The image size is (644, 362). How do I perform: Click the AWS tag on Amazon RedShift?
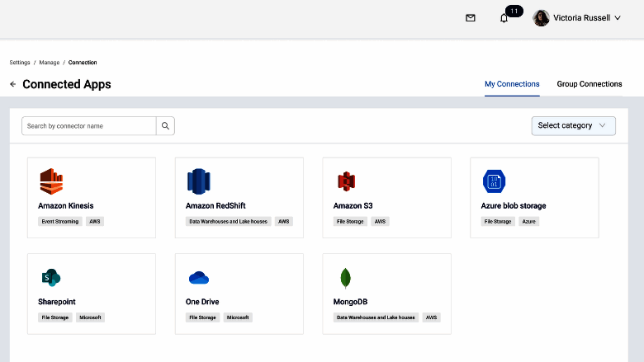[284, 221]
